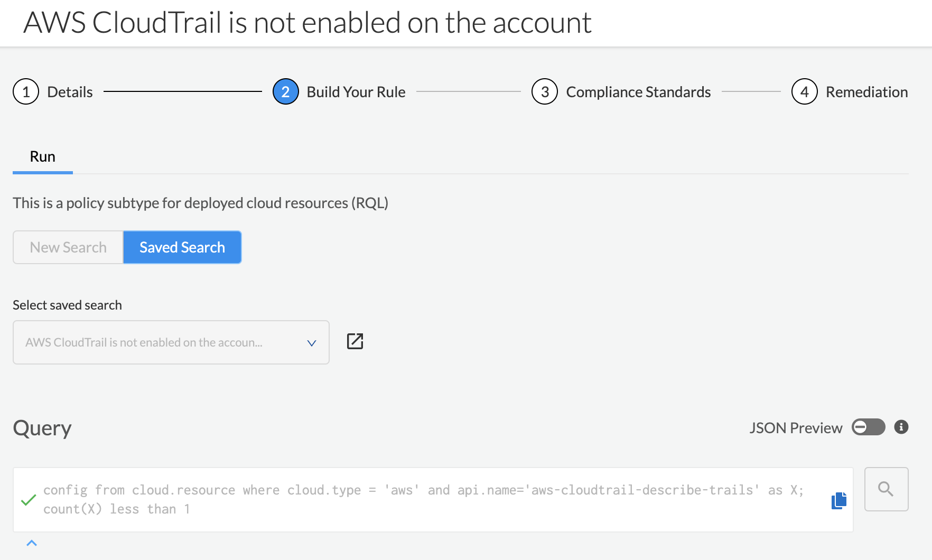932x560 pixels.
Task: Toggle the JSON Preview switch
Action: [x=868, y=427]
